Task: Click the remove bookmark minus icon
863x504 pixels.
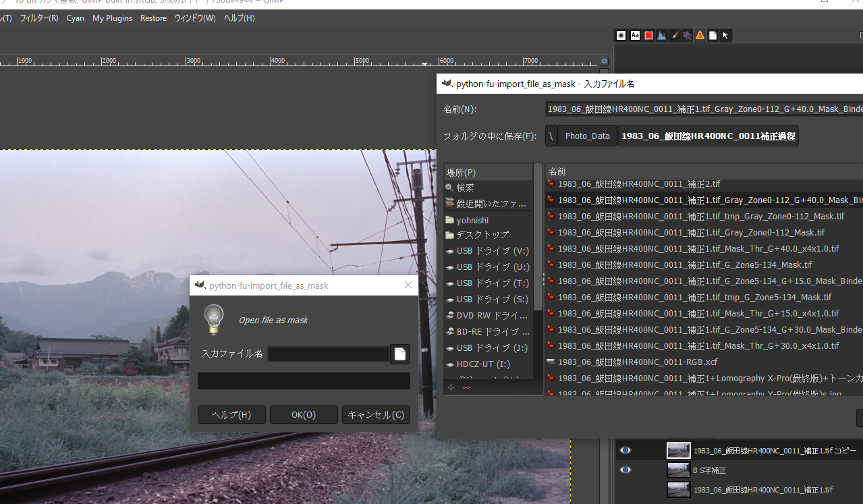Action: [x=466, y=387]
